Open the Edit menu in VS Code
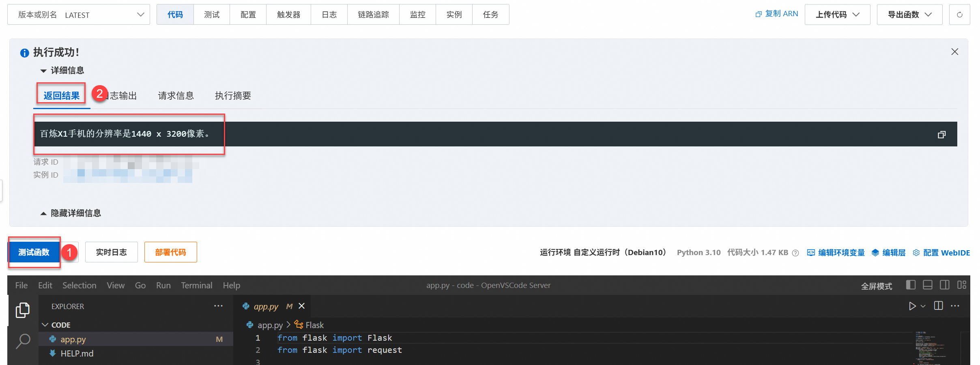The image size is (980, 365). (x=45, y=285)
